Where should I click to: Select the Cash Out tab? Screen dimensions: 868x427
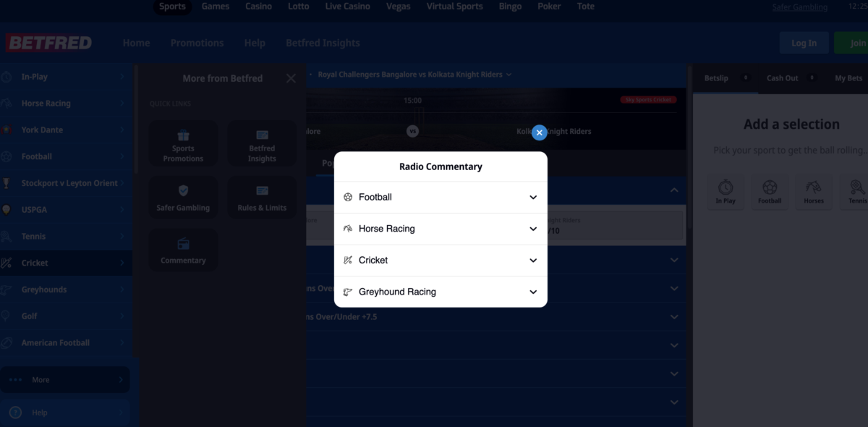coord(791,78)
